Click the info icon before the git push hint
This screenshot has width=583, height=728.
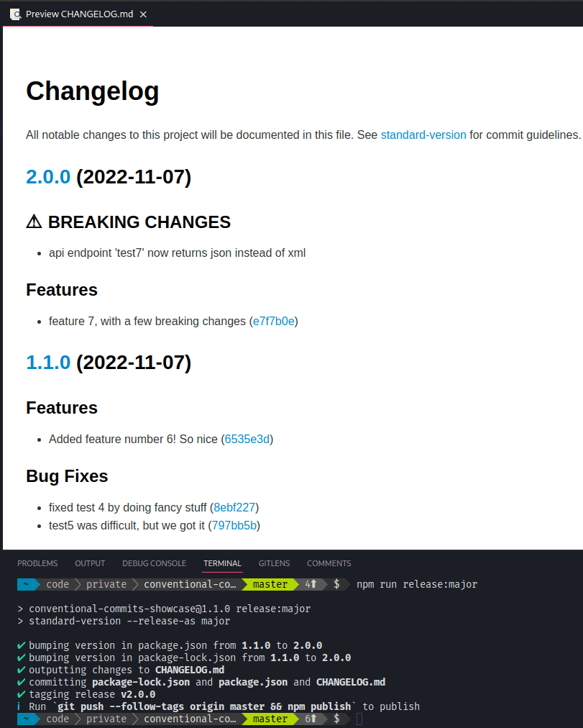point(20,706)
